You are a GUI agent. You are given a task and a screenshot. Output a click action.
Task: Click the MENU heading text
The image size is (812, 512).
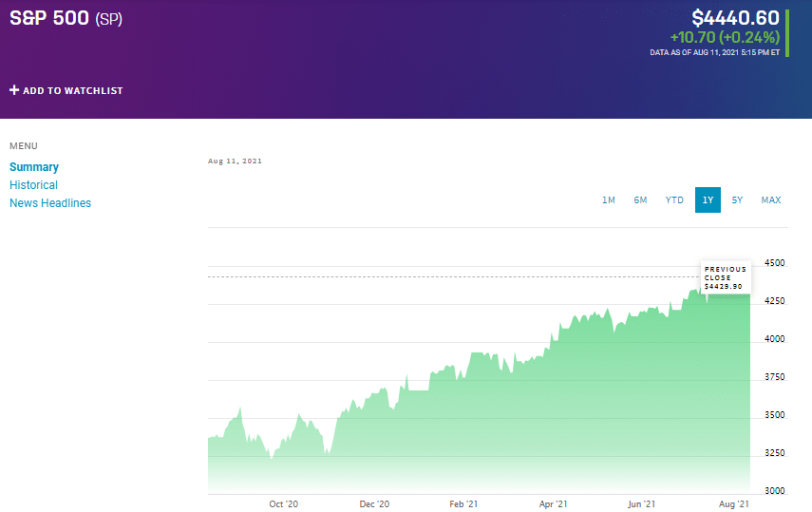tap(24, 146)
